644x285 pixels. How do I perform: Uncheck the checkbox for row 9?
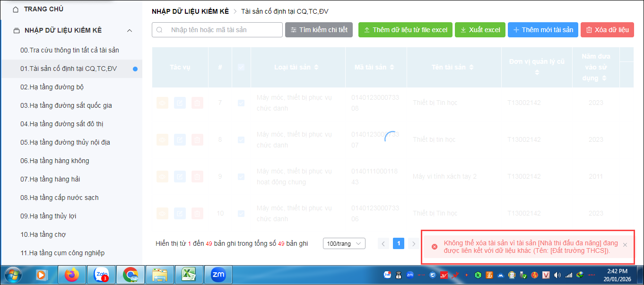click(241, 176)
